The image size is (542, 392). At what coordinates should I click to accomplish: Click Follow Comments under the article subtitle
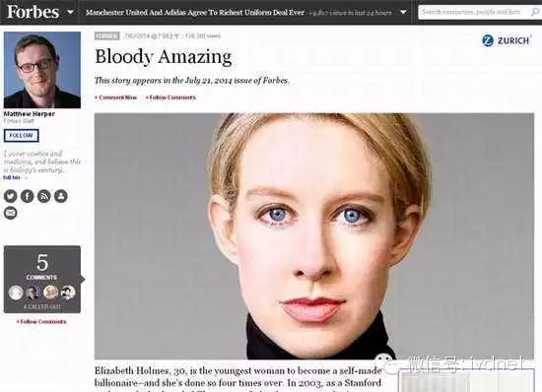point(170,98)
